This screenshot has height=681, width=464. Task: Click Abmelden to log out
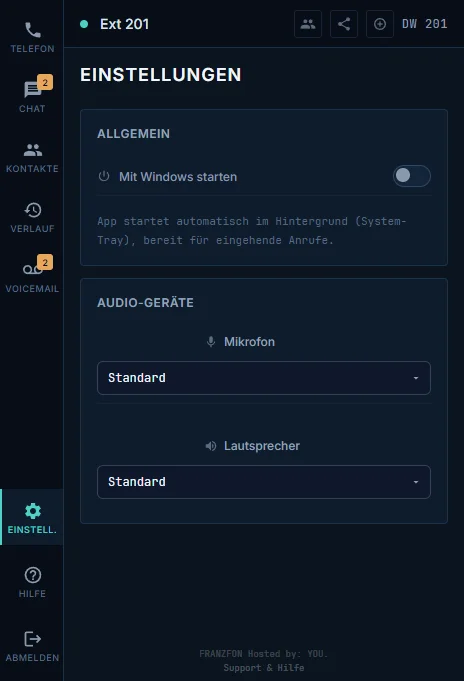pyautogui.click(x=32, y=646)
